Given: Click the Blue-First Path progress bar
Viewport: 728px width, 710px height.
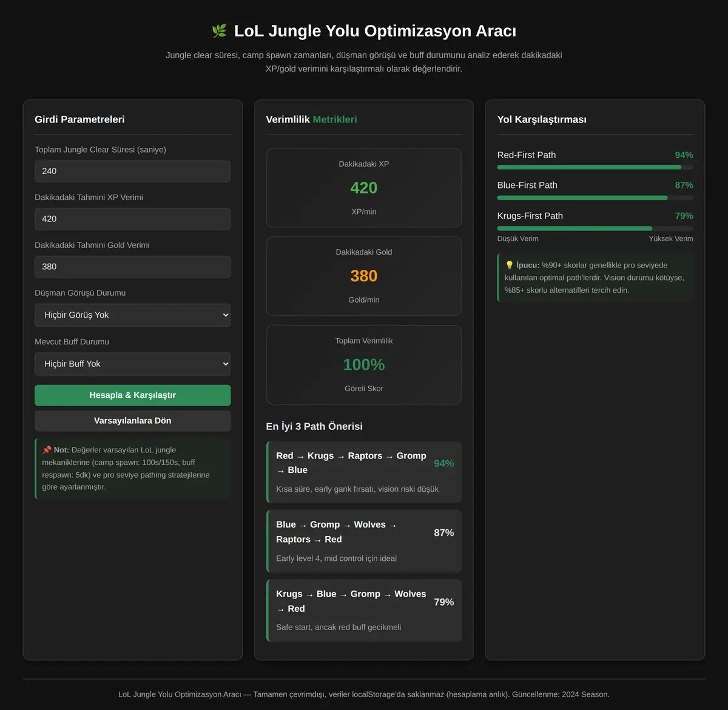Looking at the screenshot, I should pos(595,198).
